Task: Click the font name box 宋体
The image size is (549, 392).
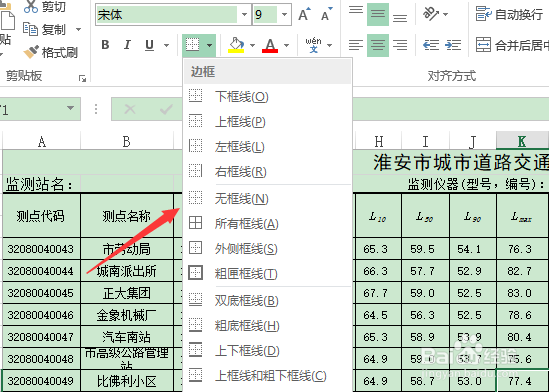Action: [x=166, y=15]
